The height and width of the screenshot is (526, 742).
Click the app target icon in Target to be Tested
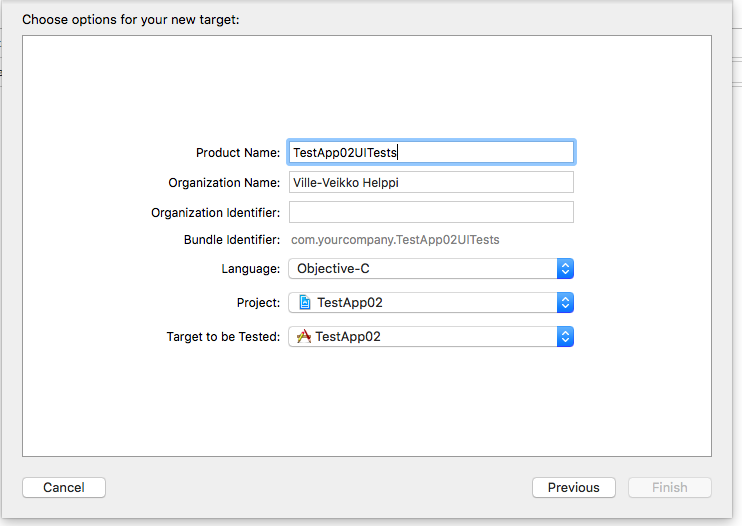pyautogui.click(x=304, y=337)
